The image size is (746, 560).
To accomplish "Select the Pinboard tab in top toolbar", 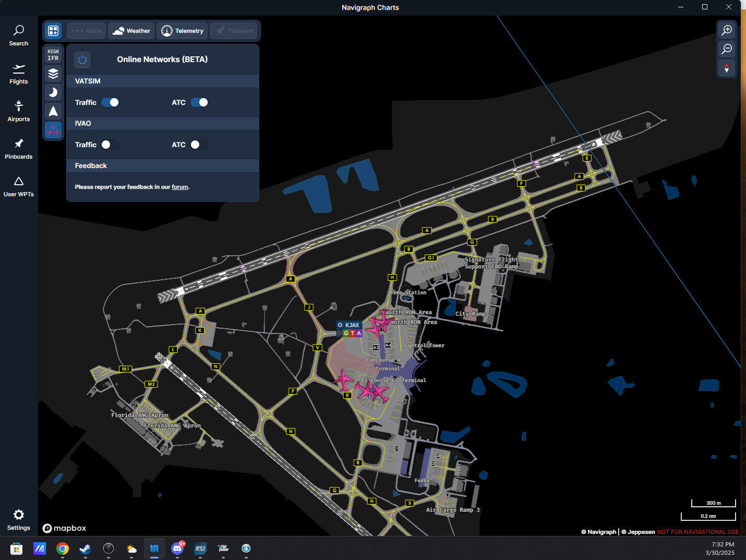I will (234, 31).
